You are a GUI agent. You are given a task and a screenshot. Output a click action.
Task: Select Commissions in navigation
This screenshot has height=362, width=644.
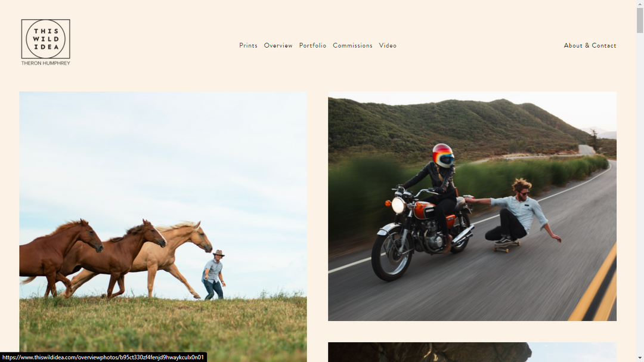(x=352, y=45)
